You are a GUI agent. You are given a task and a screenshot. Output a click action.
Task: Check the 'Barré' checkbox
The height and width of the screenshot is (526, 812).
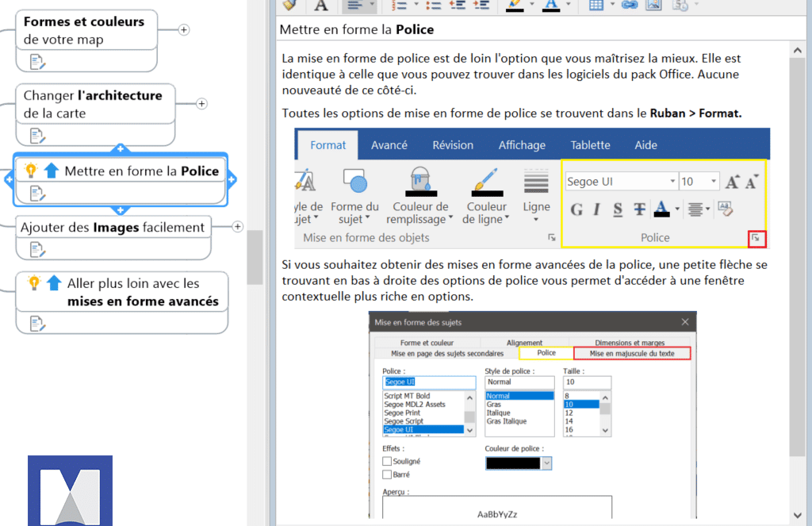387,474
